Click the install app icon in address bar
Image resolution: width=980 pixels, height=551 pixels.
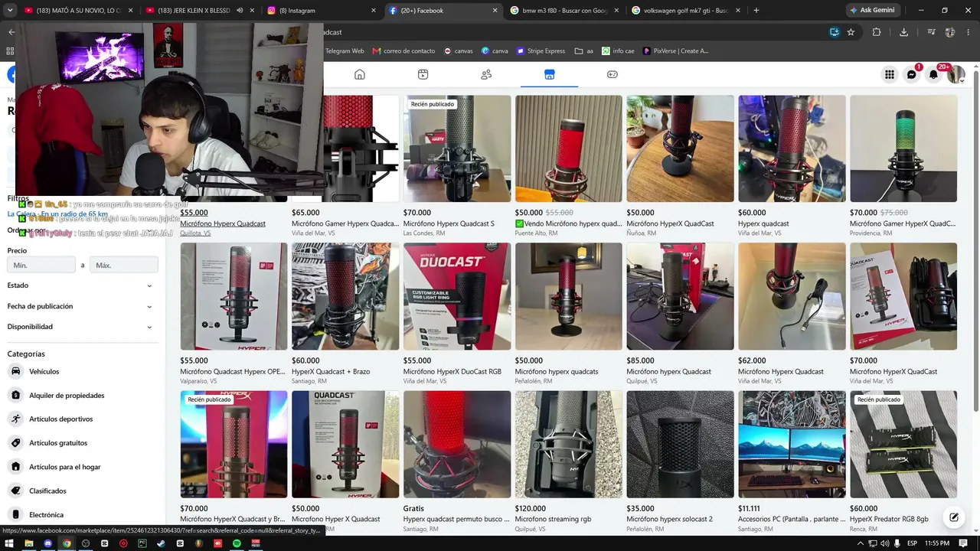point(834,32)
